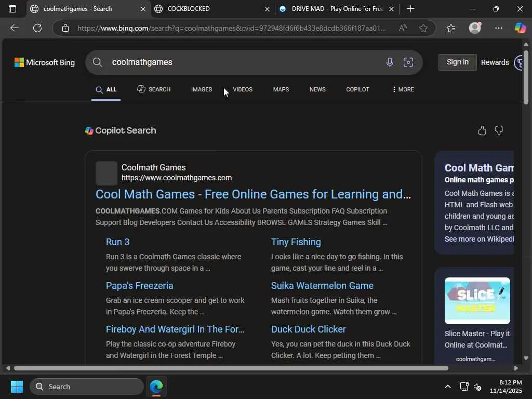Open the tab actions menu icon
Screen dimensions: 532x399
12,9
